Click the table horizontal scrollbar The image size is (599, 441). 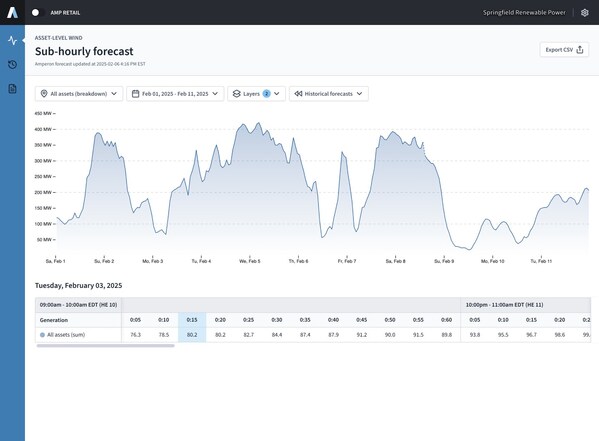click(105, 345)
